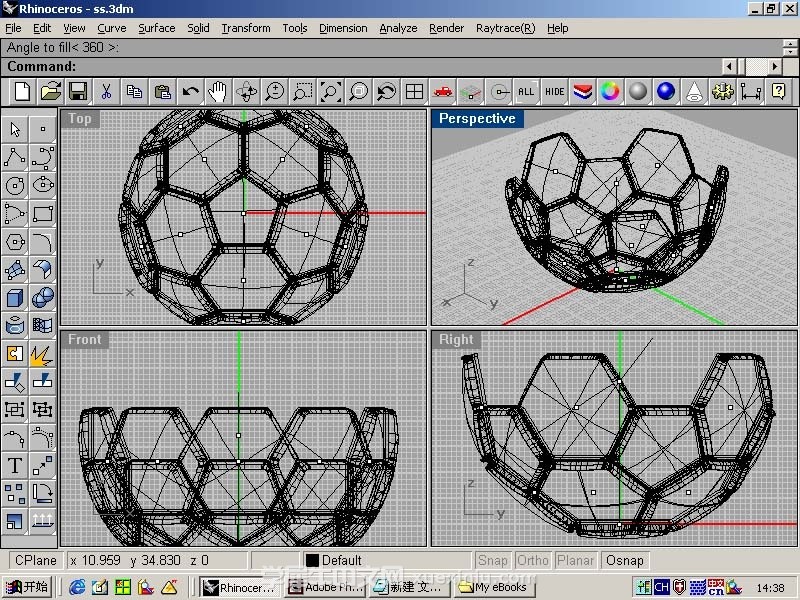Viewport: 800px width, 600px height.
Task: Open the Solid menu
Action: pos(198,28)
